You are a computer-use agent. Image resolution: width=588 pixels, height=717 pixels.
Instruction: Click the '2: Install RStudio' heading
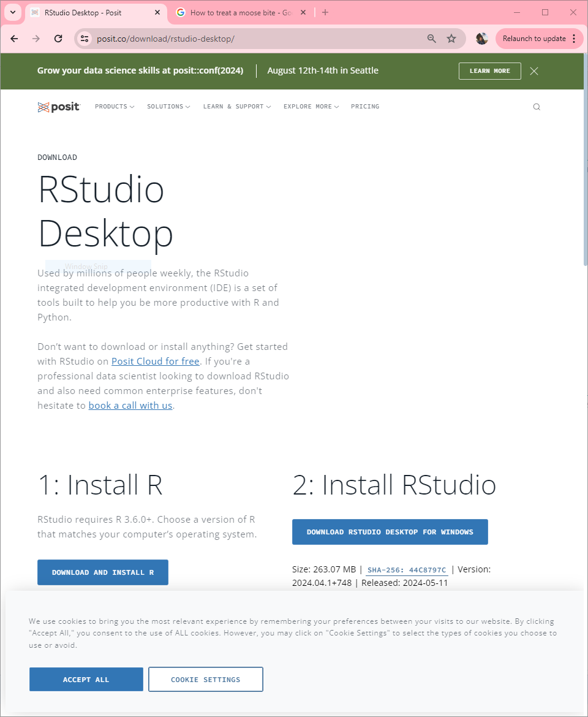tap(394, 485)
